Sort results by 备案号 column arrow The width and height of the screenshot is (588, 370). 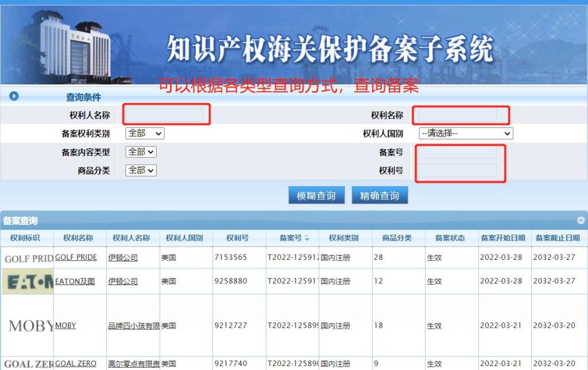click(x=307, y=238)
